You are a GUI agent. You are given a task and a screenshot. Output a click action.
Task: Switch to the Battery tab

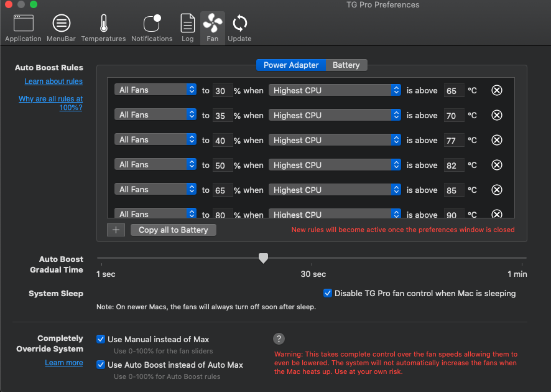(x=346, y=65)
